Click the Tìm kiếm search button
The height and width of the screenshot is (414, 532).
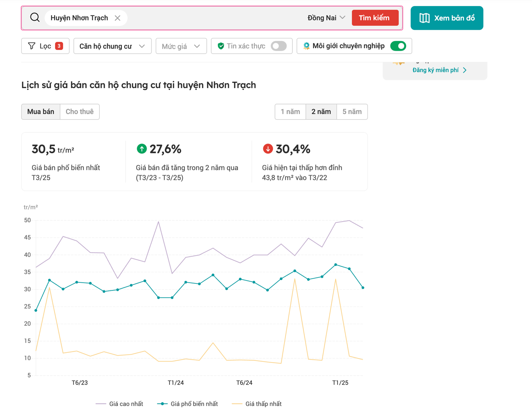[375, 18]
